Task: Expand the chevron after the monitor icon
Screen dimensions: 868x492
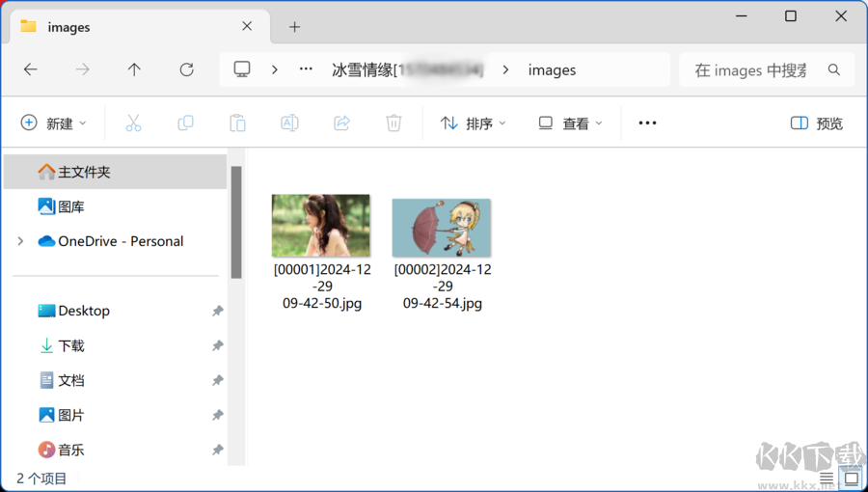Action: (275, 69)
